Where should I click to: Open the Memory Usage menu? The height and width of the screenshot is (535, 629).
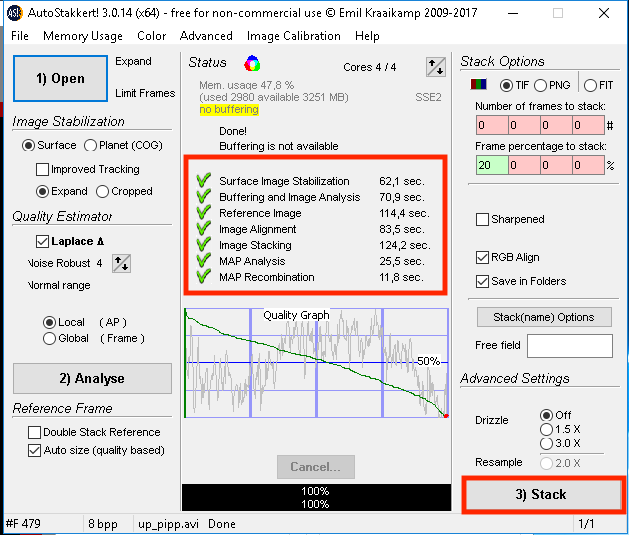coord(83,36)
